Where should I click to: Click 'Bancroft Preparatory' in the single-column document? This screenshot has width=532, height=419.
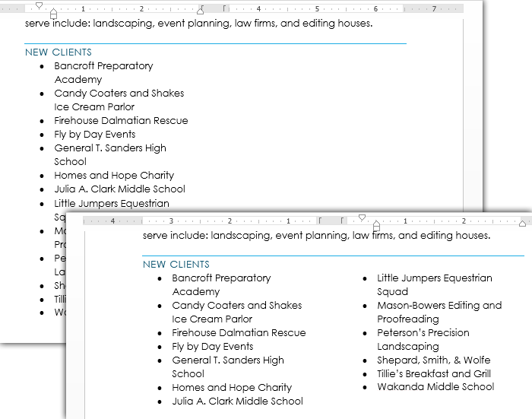tap(103, 66)
